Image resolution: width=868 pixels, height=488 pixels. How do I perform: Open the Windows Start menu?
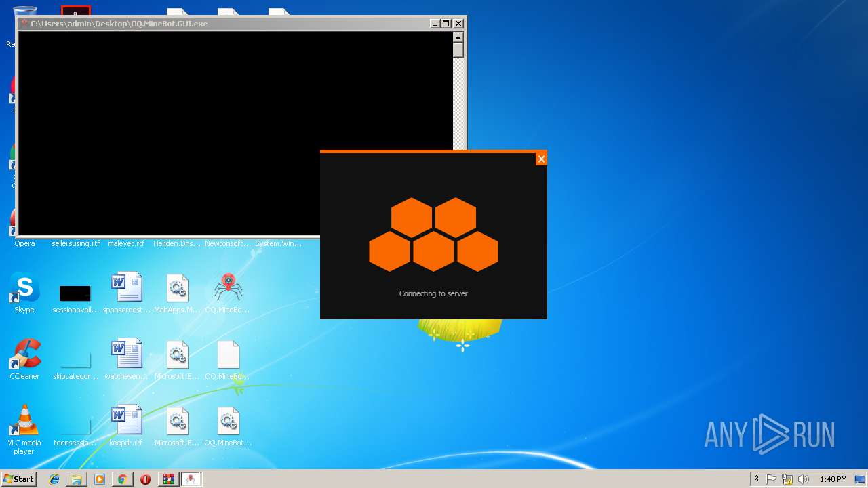(x=19, y=479)
